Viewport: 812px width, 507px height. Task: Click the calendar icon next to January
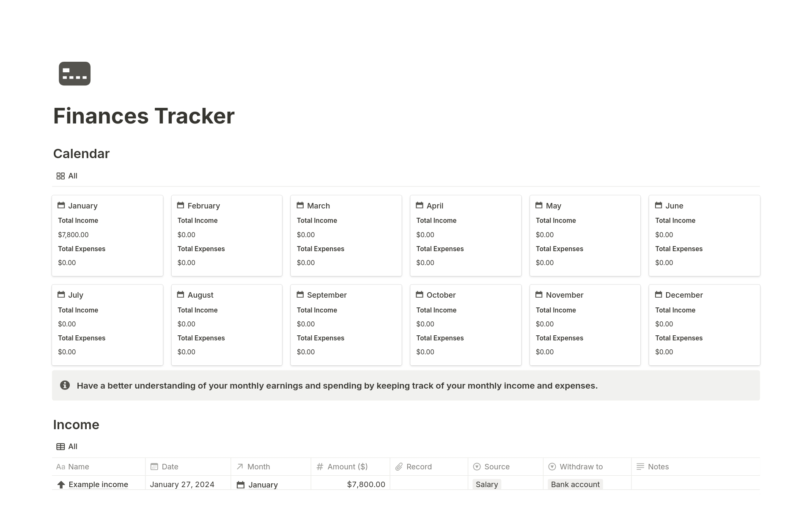[x=62, y=206]
